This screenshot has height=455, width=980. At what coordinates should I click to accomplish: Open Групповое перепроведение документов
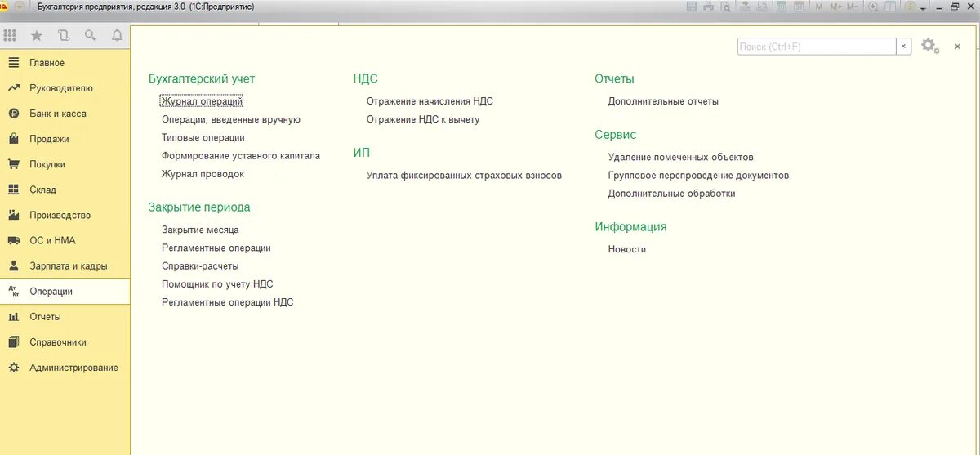(x=698, y=175)
